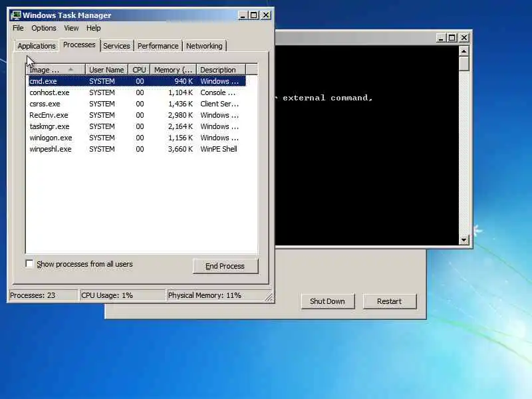Sort by Image Name column header
This screenshot has height=399, width=532.
click(x=56, y=70)
